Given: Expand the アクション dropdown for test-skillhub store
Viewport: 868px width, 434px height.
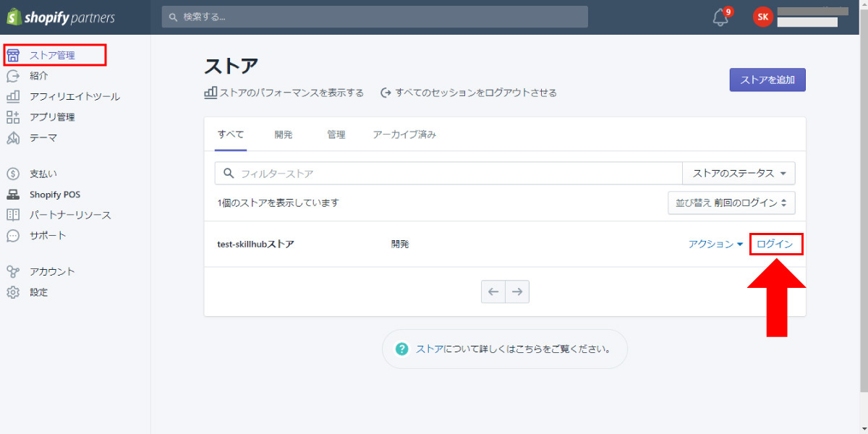Looking at the screenshot, I should click(716, 244).
